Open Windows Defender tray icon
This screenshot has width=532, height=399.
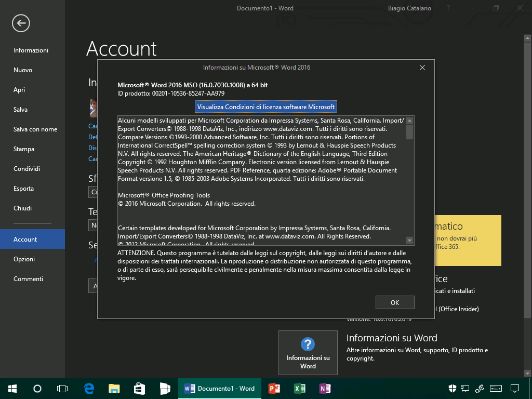[453, 389]
